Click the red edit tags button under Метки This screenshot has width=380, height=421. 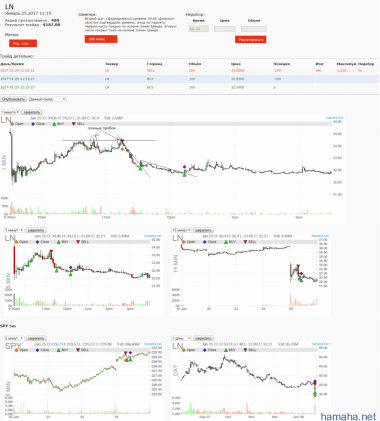[x=23, y=43]
